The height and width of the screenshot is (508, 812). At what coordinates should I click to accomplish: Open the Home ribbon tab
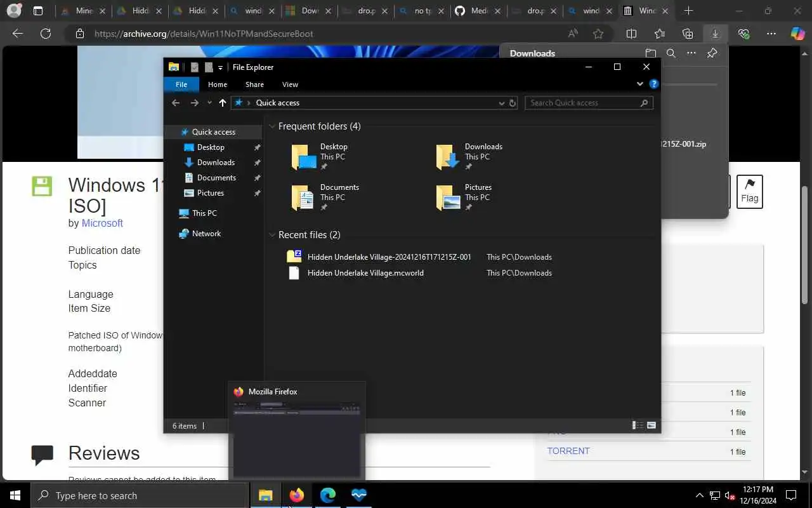218,84
